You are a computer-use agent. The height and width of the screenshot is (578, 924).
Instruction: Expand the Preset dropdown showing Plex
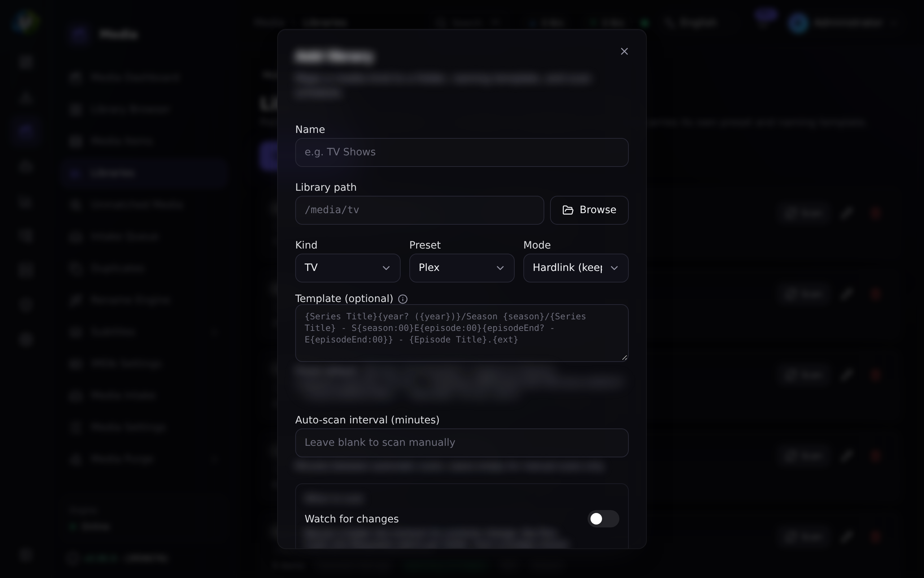click(462, 268)
